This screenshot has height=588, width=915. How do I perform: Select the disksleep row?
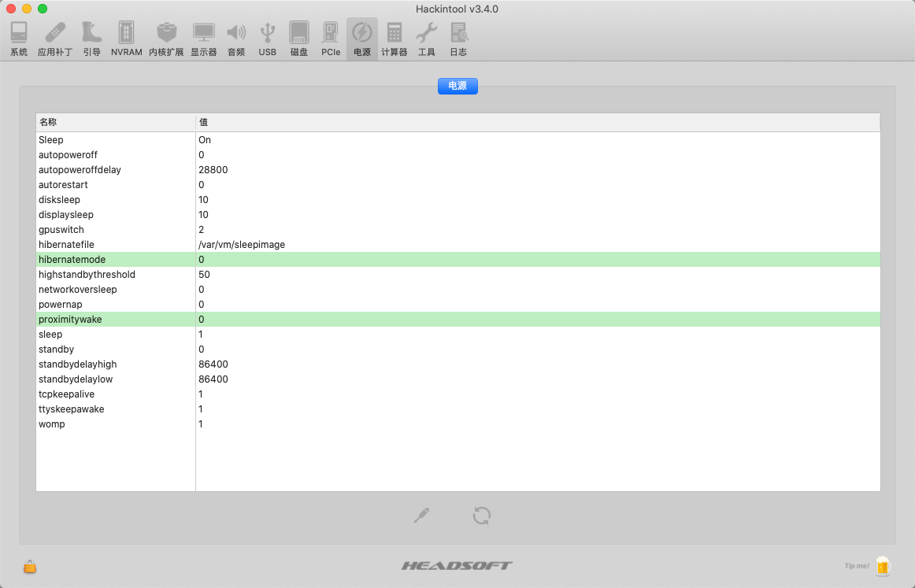(x=458, y=199)
